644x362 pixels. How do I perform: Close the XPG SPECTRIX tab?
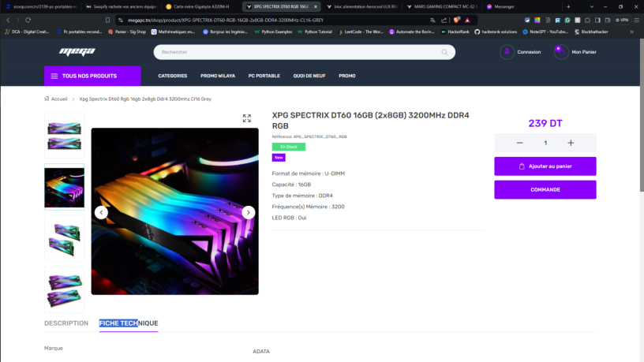[316, 6]
